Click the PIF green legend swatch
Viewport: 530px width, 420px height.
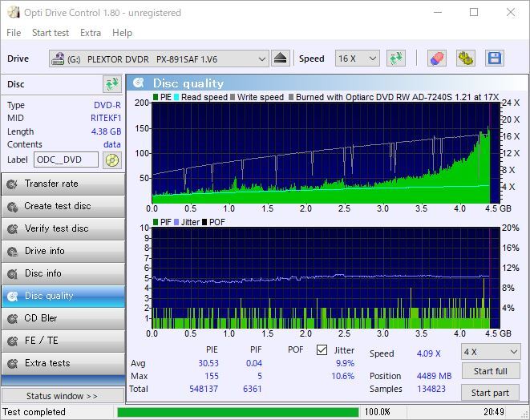[156, 222]
